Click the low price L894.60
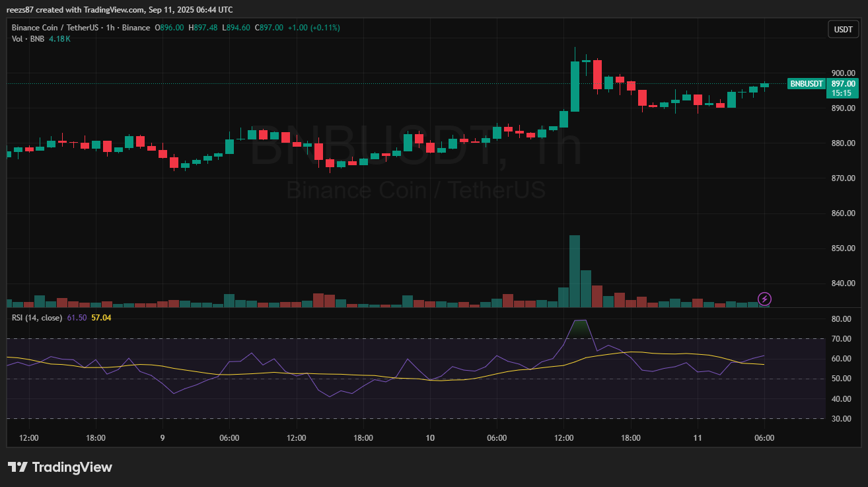Viewport: 868px width, 487px height. pyautogui.click(x=236, y=28)
